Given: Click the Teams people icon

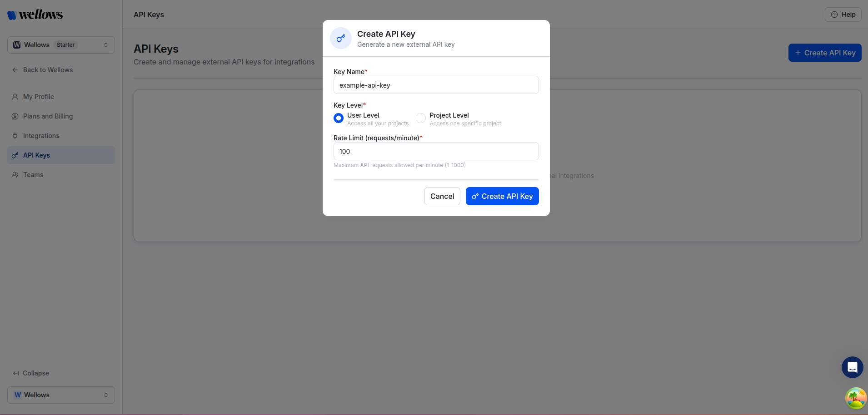Looking at the screenshot, I should coord(15,175).
